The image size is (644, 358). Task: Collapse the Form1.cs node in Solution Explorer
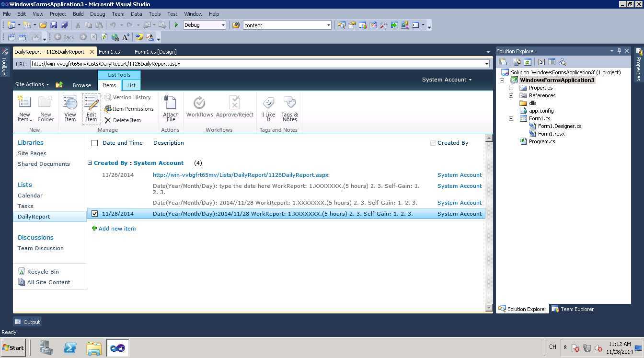(511, 118)
